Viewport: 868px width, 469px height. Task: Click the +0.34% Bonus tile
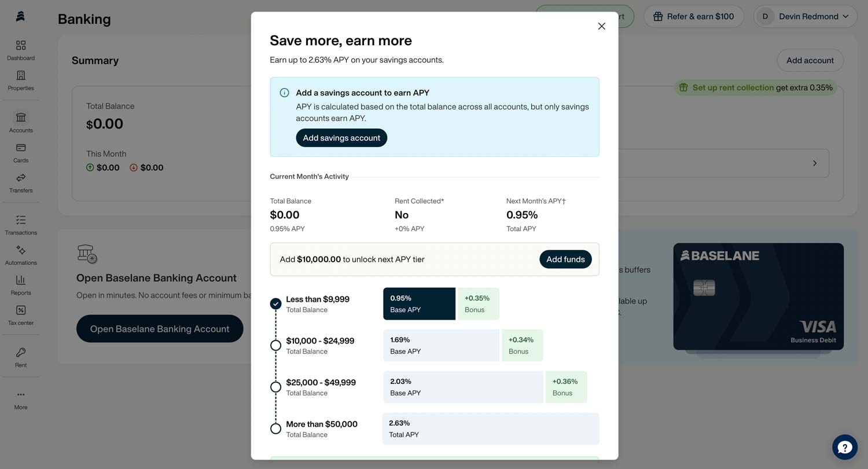(x=522, y=345)
